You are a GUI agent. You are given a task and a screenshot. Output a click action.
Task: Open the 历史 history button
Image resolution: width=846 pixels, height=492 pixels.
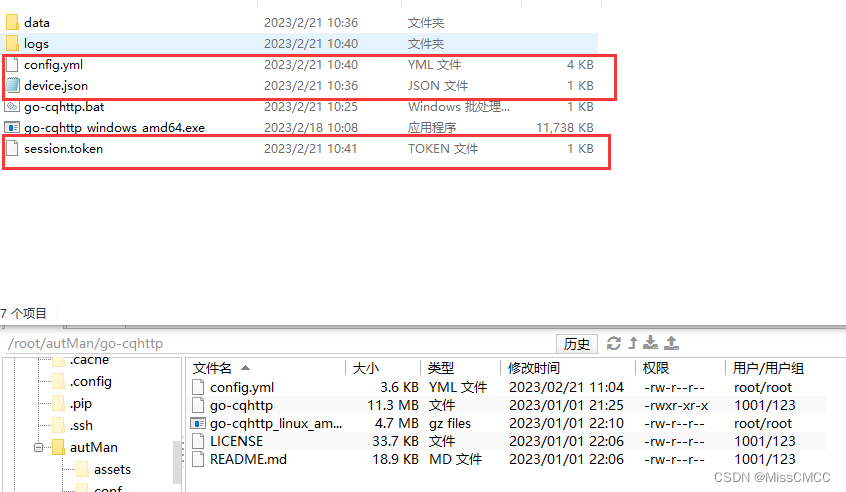(x=577, y=344)
